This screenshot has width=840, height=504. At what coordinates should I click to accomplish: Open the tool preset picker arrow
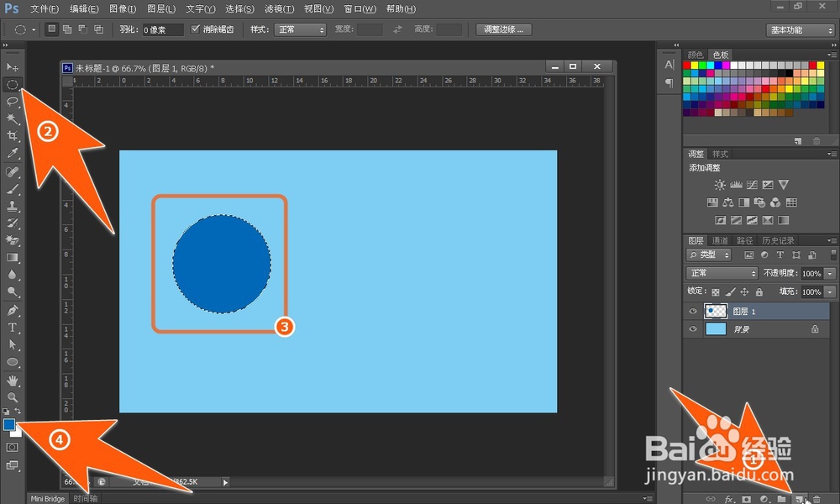click(x=34, y=30)
